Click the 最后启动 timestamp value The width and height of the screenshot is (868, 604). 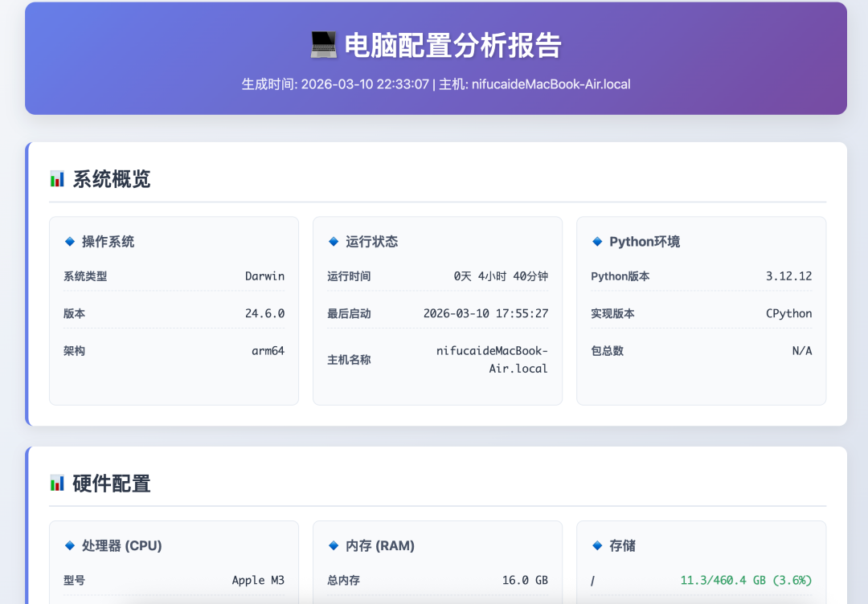pyautogui.click(x=485, y=313)
